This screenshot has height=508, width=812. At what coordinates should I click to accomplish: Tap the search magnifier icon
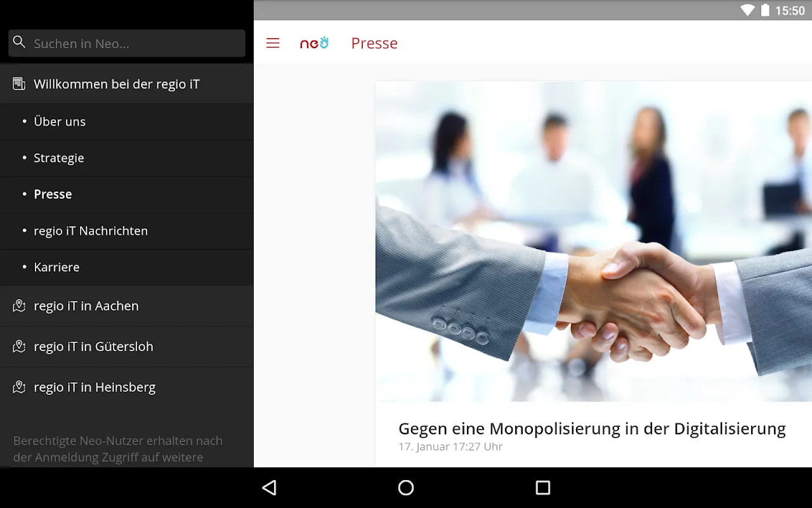point(20,43)
